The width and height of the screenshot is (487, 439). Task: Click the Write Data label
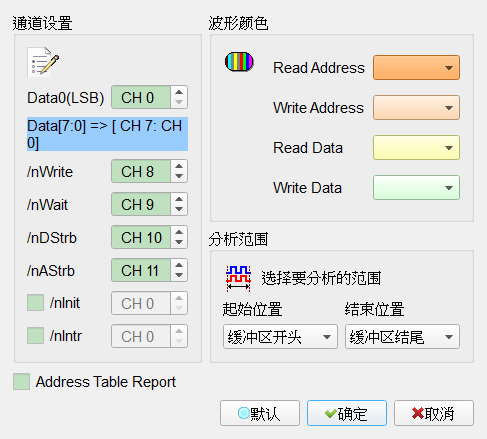307,188
